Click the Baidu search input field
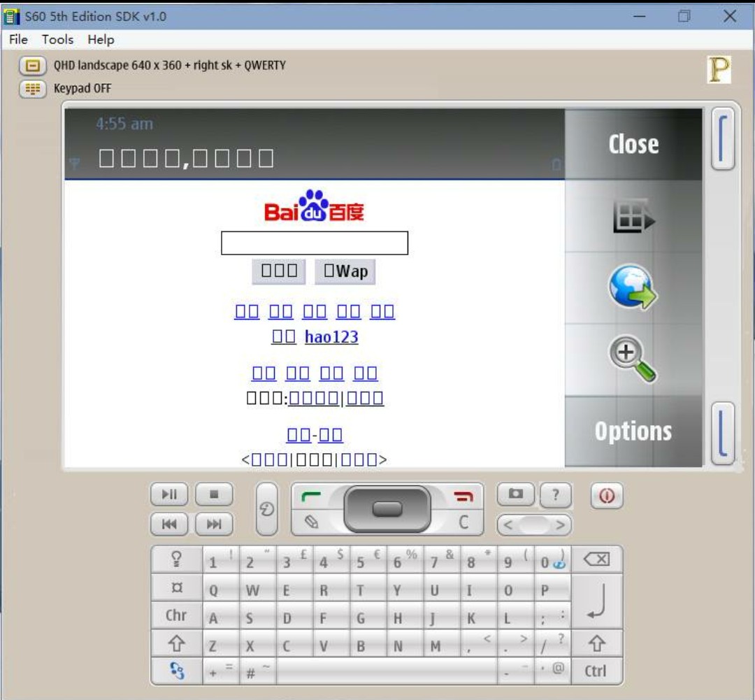The image size is (755, 700). coord(315,243)
